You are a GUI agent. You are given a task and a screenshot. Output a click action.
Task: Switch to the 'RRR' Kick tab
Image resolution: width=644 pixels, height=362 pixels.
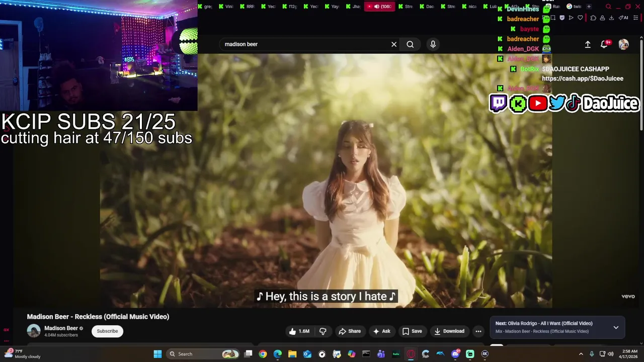pyautogui.click(x=247, y=7)
